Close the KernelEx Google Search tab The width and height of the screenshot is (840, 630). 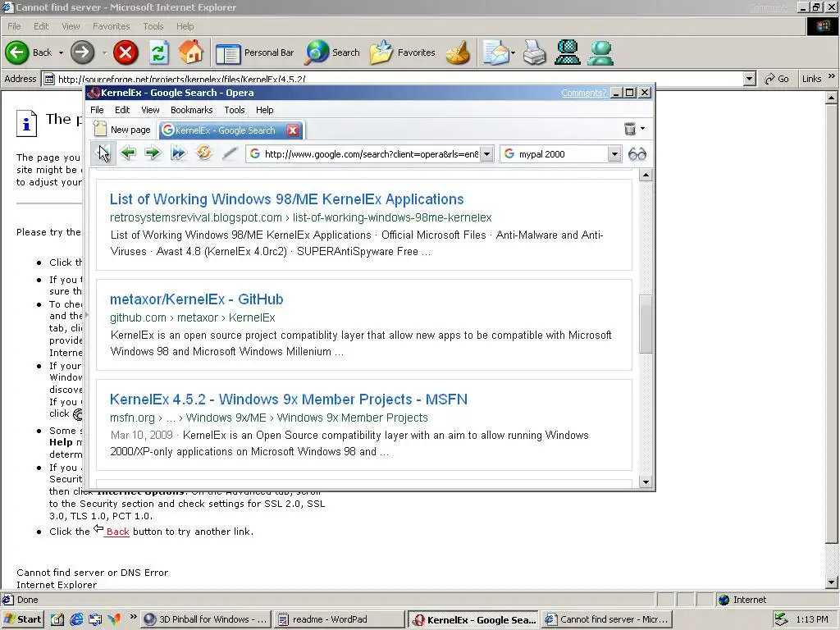pyautogui.click(x=293, y=130)
